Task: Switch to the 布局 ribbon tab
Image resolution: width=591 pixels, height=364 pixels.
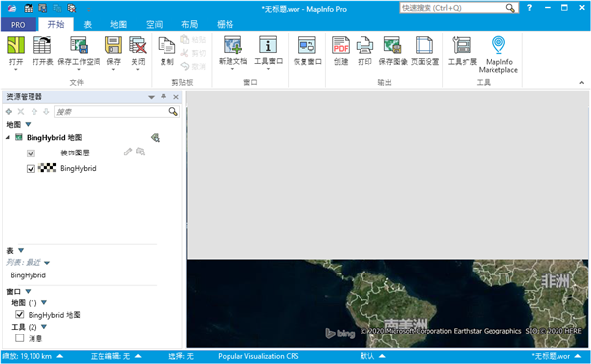Action: click(x=189, y=24)
